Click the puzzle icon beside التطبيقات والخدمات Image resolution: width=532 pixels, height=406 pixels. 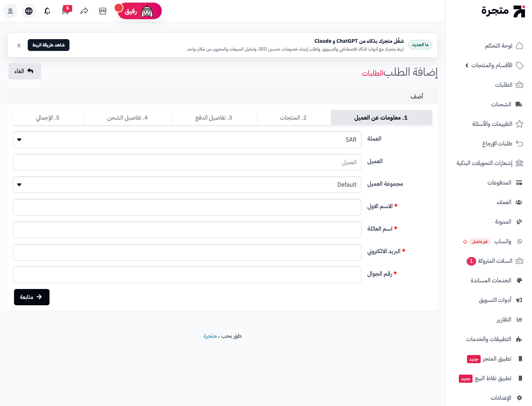(519, 339)
